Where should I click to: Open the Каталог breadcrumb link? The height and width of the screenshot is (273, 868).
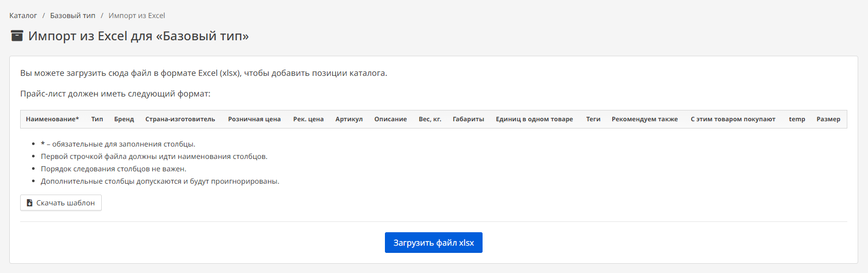click(x=23, y=15)
